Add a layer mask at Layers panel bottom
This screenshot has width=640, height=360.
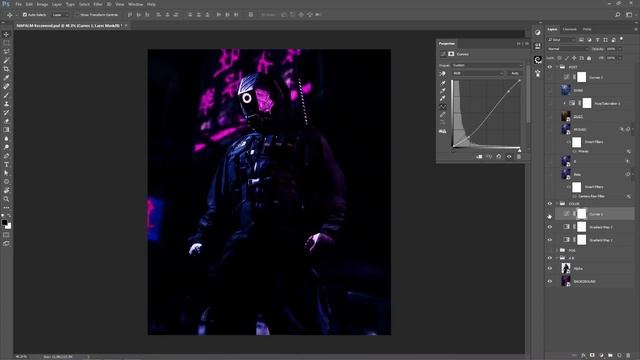(592, 356)
